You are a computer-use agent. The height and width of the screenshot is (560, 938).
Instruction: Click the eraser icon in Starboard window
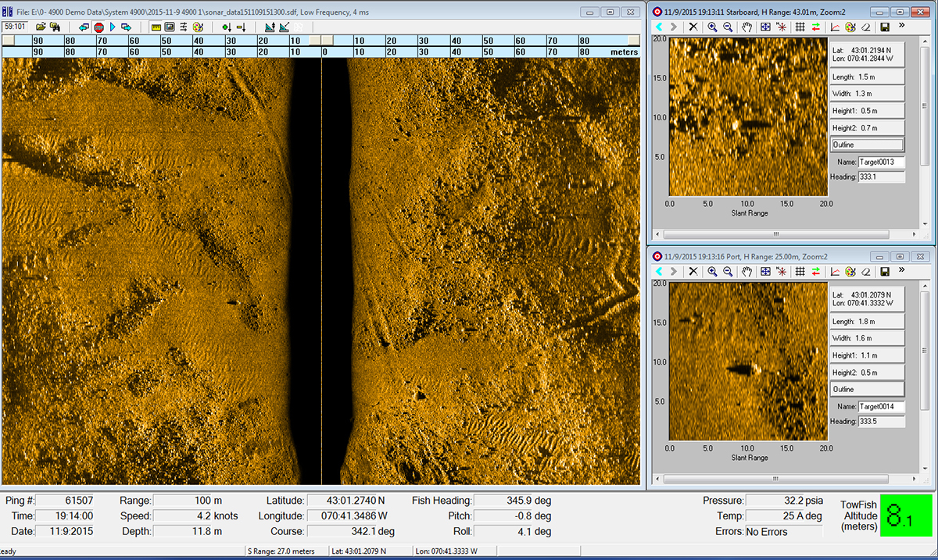[x=865, y=27]
